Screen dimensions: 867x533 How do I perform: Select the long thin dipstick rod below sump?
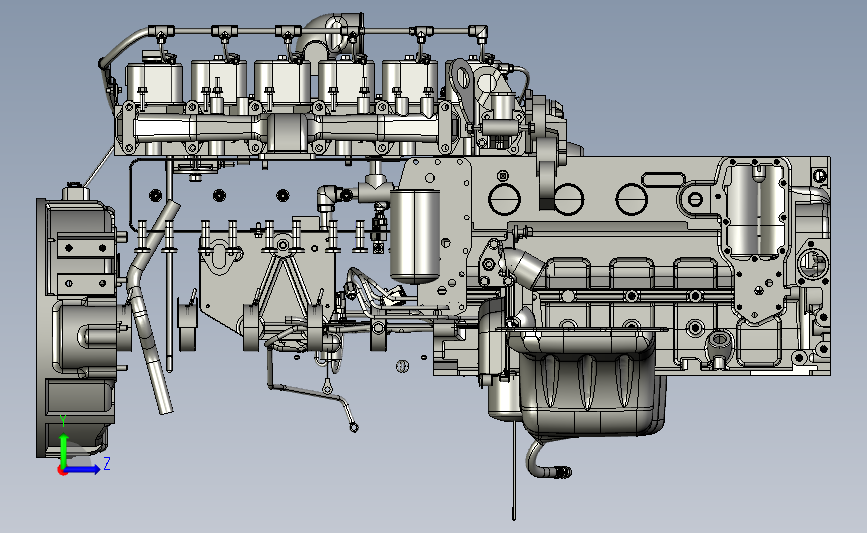[514, 470]
